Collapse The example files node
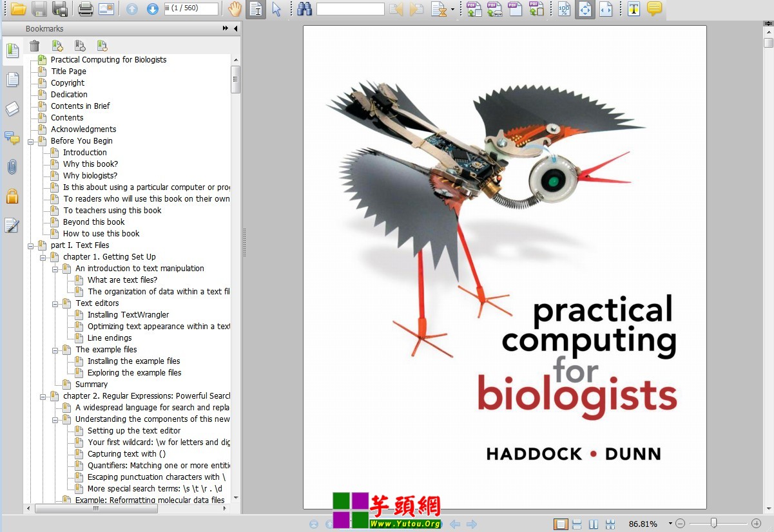Image resolution: width=774 pixels, height=532 pixels. [55, 350]
